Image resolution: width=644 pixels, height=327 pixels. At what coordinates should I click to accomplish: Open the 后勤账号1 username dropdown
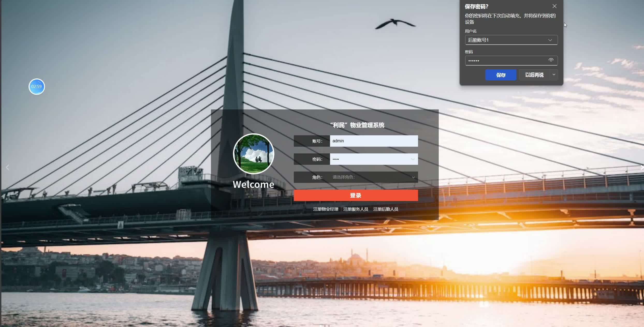click(x=550, y=40)
